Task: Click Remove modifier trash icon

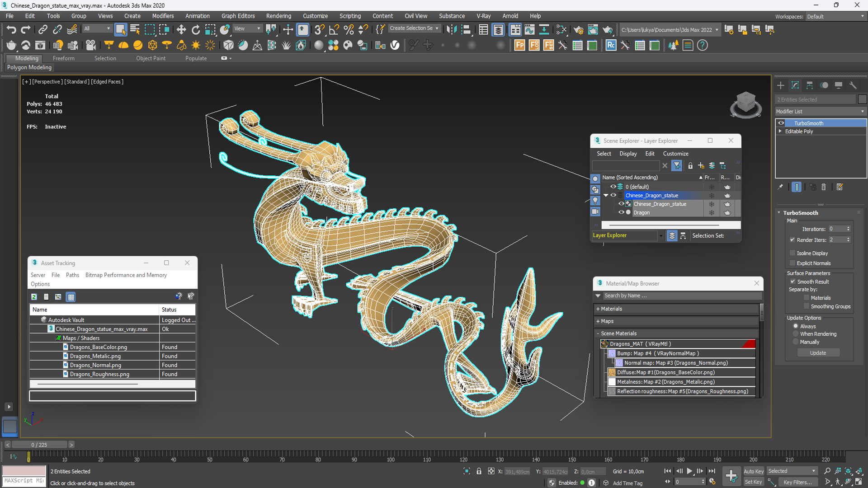Action: (824, 187)
